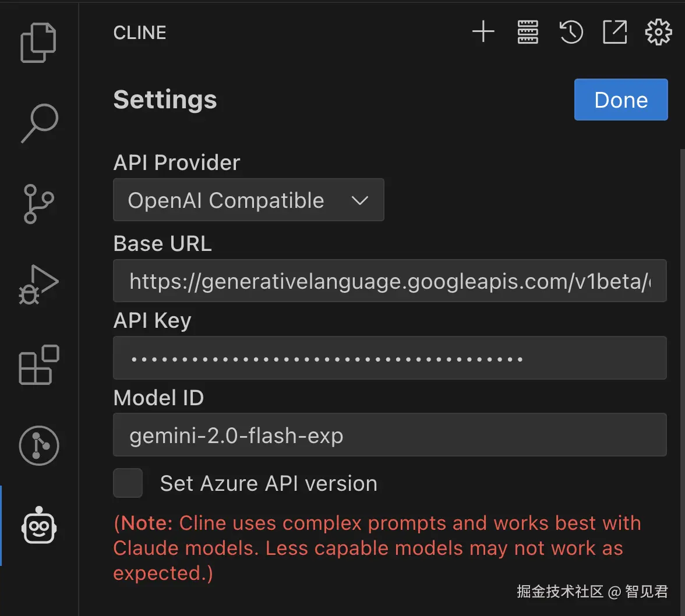Image resolution: width=685 pixels, height=616 pixels.
Task: Open the Explorer files icon
Action: (x=38, y=43)
